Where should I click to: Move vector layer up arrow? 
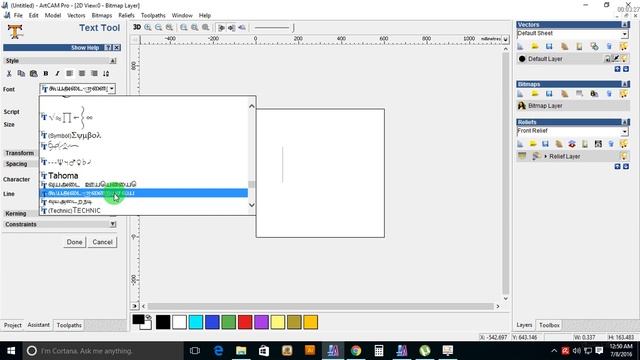[x=618, y=69]
